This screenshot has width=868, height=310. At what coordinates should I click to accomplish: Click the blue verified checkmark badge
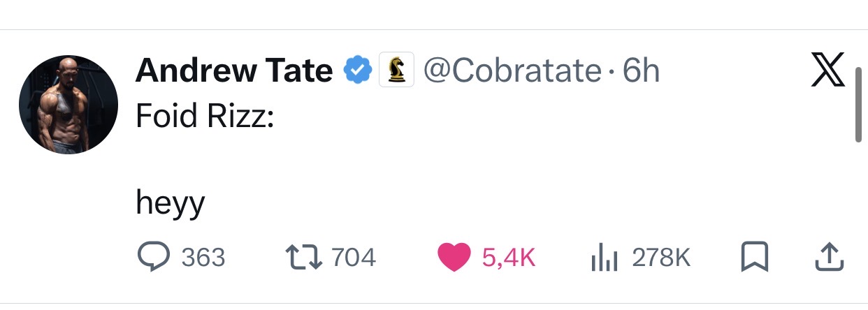tap(356, 71)
